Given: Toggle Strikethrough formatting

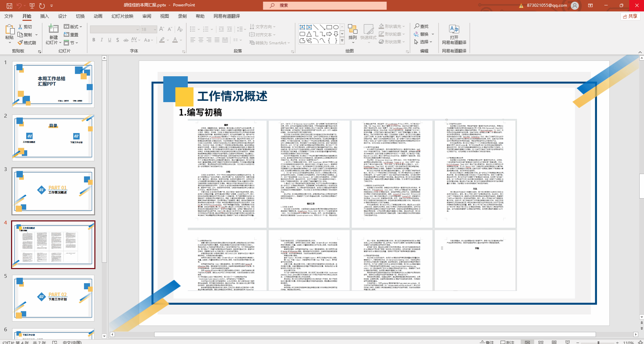Looking at the screenshot, I should point(126,40).
